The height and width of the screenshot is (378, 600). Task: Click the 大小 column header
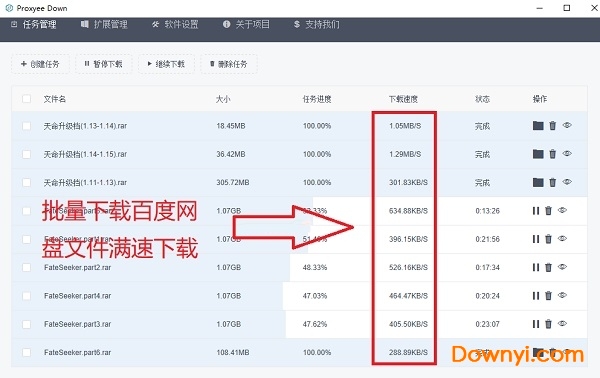223,99
